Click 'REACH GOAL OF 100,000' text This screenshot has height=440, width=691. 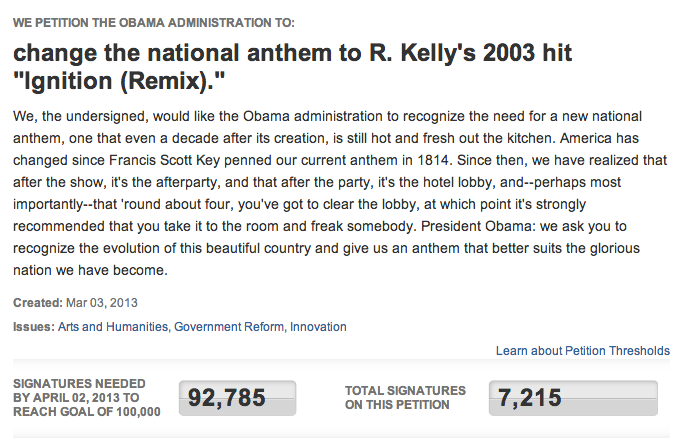point(87,412)
